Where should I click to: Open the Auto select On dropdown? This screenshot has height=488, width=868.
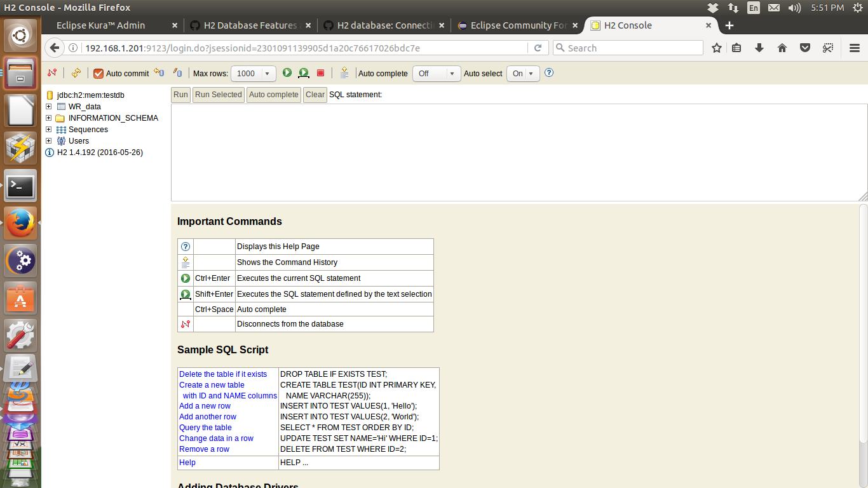[x=523, y=74]
